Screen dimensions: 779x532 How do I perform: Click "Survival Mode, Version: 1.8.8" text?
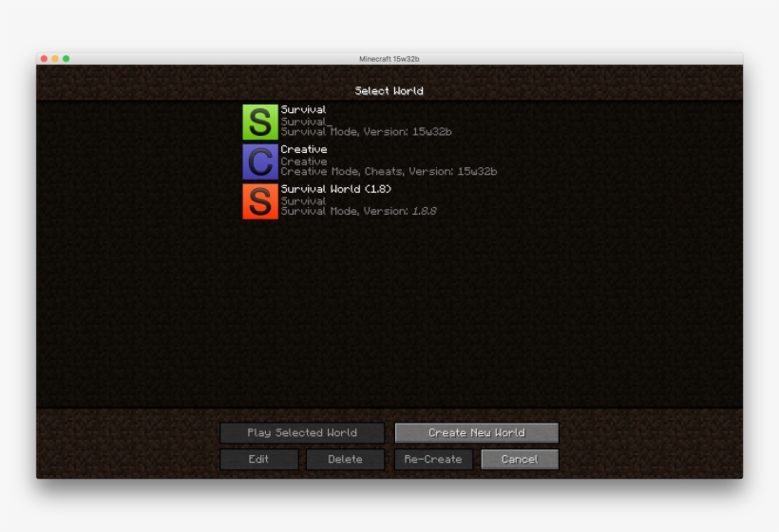[x=359, y=211]
